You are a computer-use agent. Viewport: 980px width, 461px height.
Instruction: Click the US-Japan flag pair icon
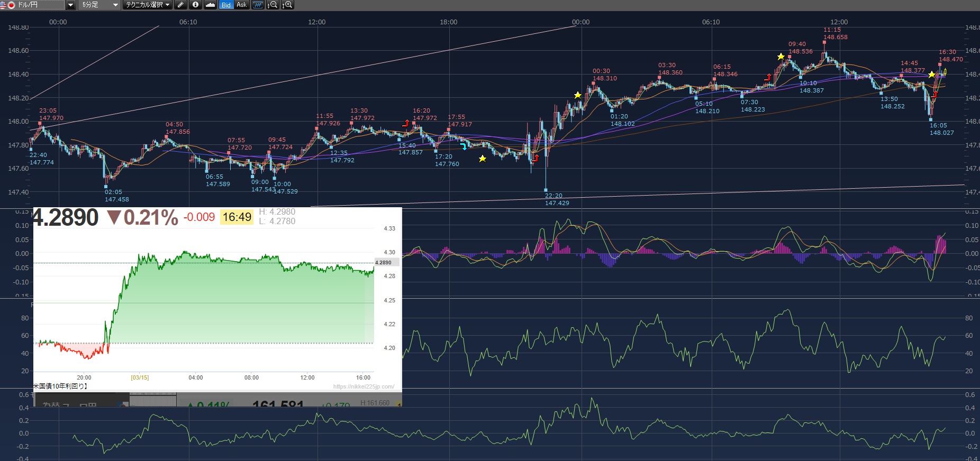[x=7, y=5]
